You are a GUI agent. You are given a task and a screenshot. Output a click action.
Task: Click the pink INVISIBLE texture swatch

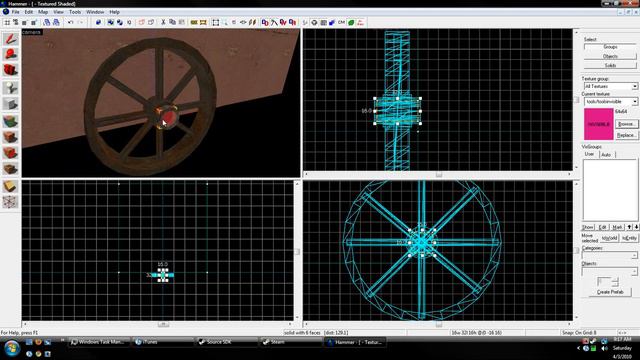tap(599, 124)
